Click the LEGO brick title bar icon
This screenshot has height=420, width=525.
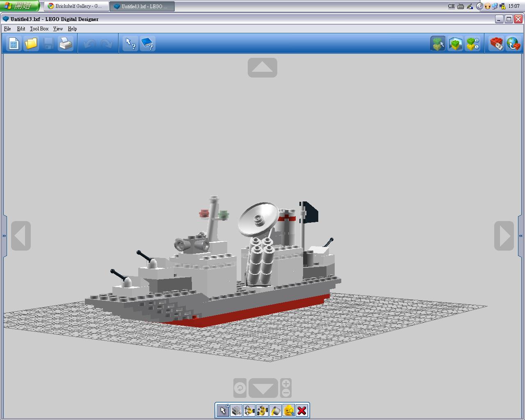tap(6, 19)
